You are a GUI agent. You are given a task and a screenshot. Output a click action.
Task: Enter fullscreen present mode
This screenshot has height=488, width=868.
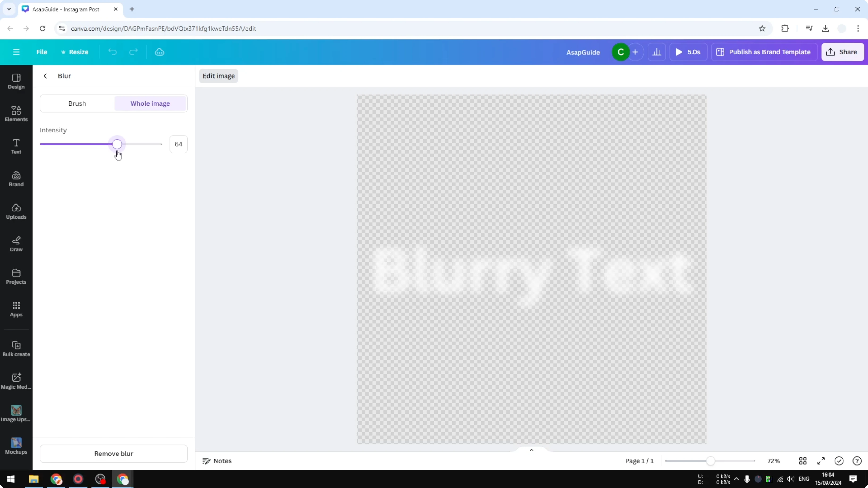click(821, 461)
